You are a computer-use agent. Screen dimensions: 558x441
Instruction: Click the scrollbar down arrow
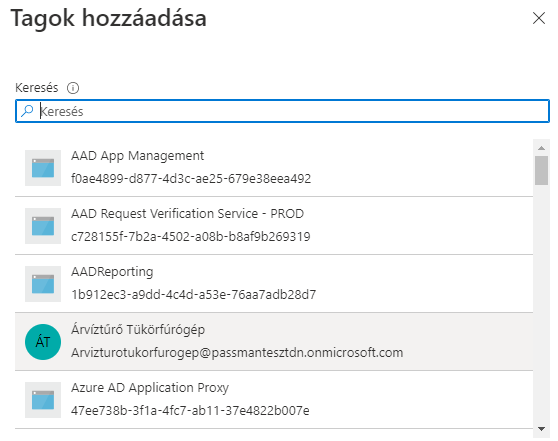[541, 429]
